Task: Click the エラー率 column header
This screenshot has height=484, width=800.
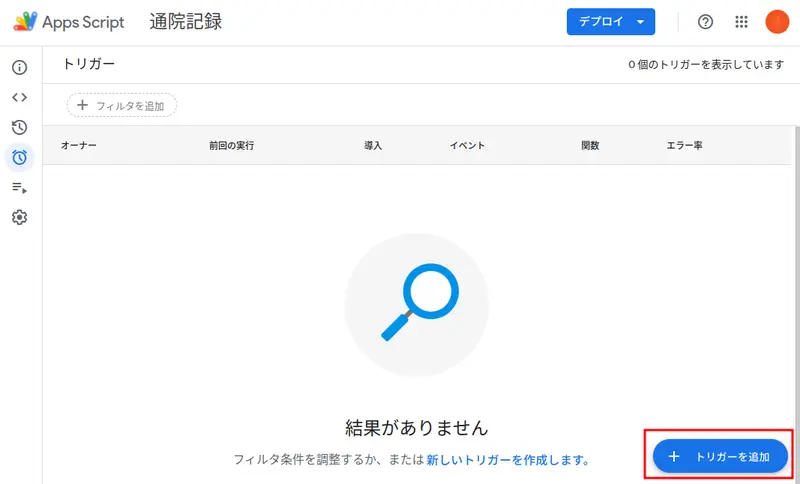Action: point(684,146)
